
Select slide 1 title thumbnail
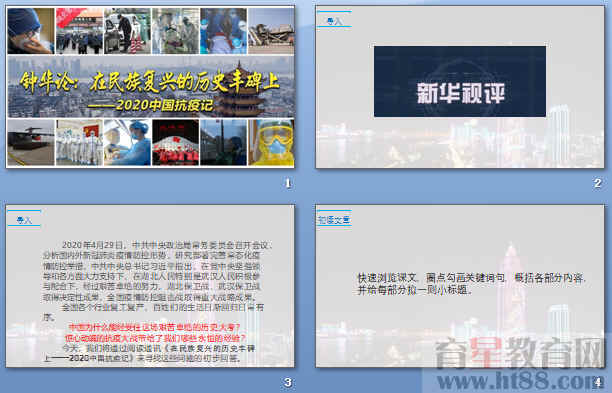[150, 87]
